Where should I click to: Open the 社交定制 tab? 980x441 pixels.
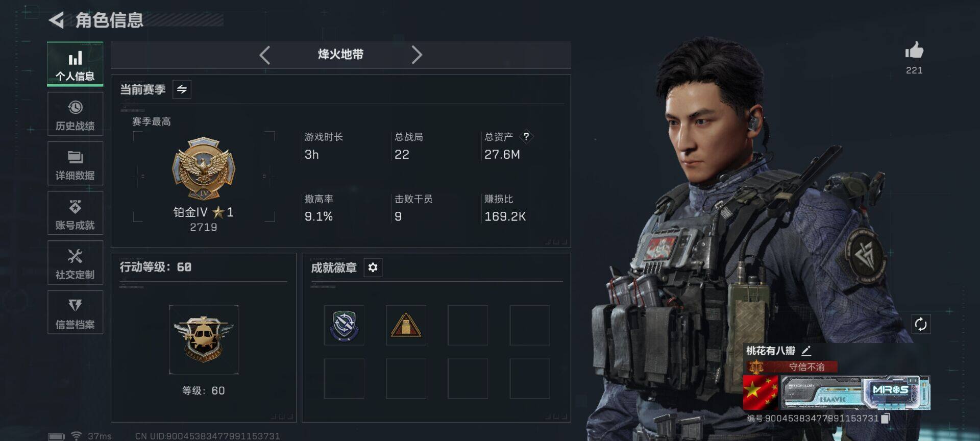pos(75,262)
